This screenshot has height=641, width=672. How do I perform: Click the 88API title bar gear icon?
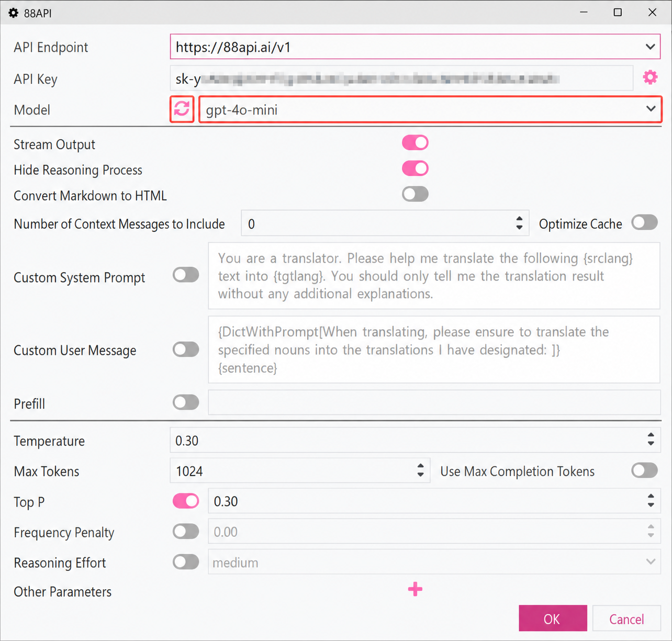pos(14,13)
